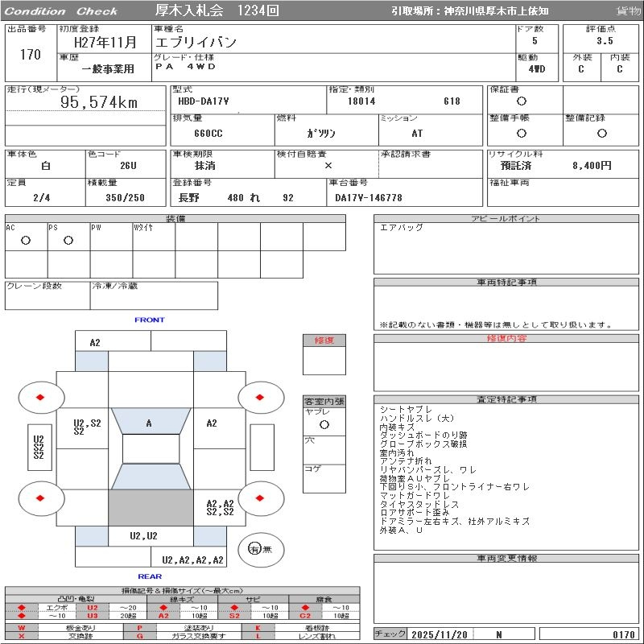Screen dimensions: 644x644
Task: Click the chassis number DA17V-146778
Action: 368,197
